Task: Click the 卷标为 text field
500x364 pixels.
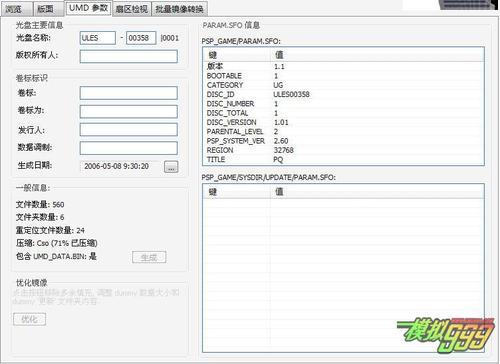Action: (x=129, y=112)
